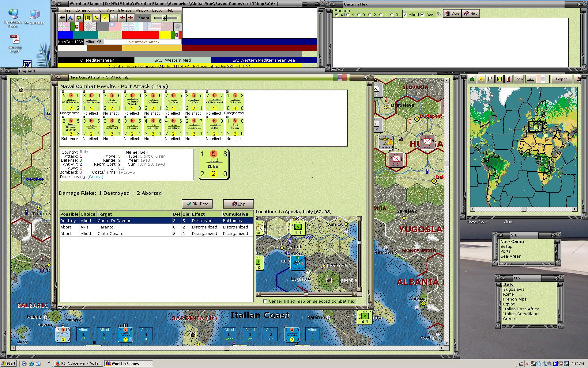The height and width of the screenshot is (368, 588).
Task: Click the Target column header
Action: tap(134, 214)
